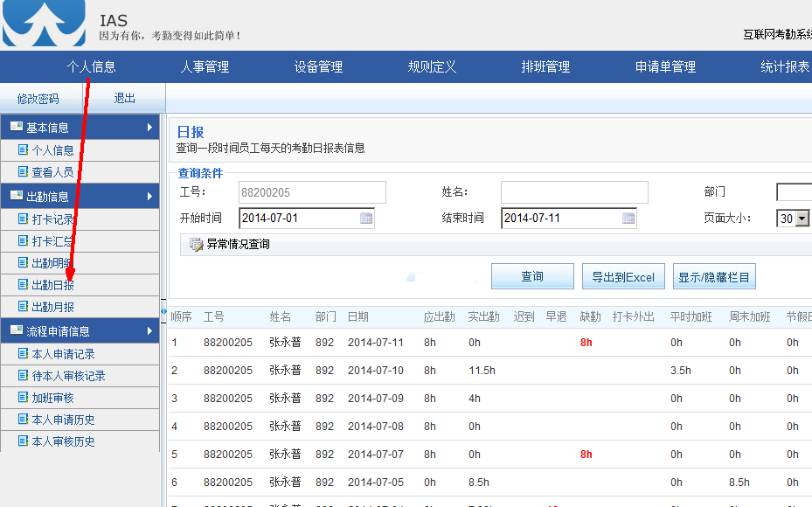Click the 3.5h overtime cell for 2014-07-10
Image resolution: width=812 pixels, height=507 pixels.
point(681,371)
